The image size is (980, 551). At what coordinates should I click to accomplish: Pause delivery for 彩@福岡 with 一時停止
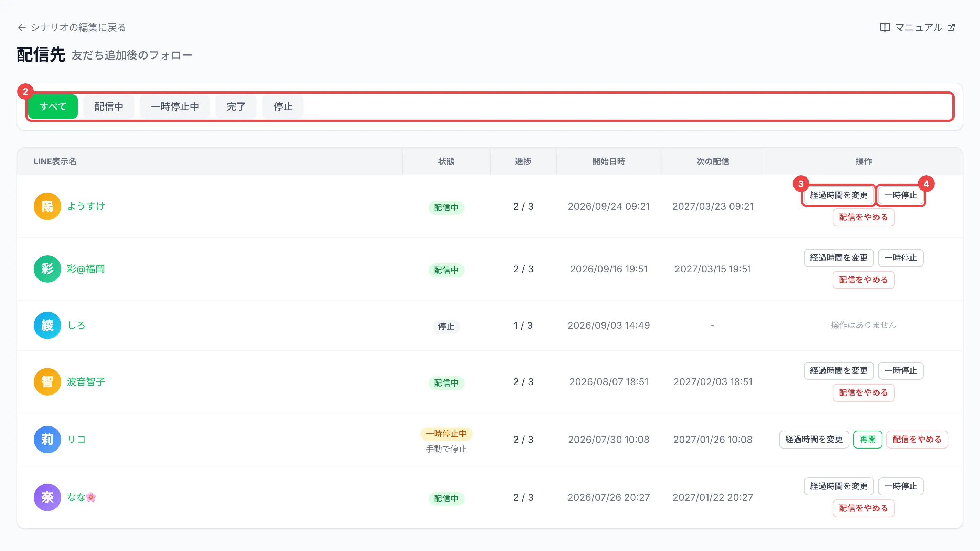click(x=901, y=258)
